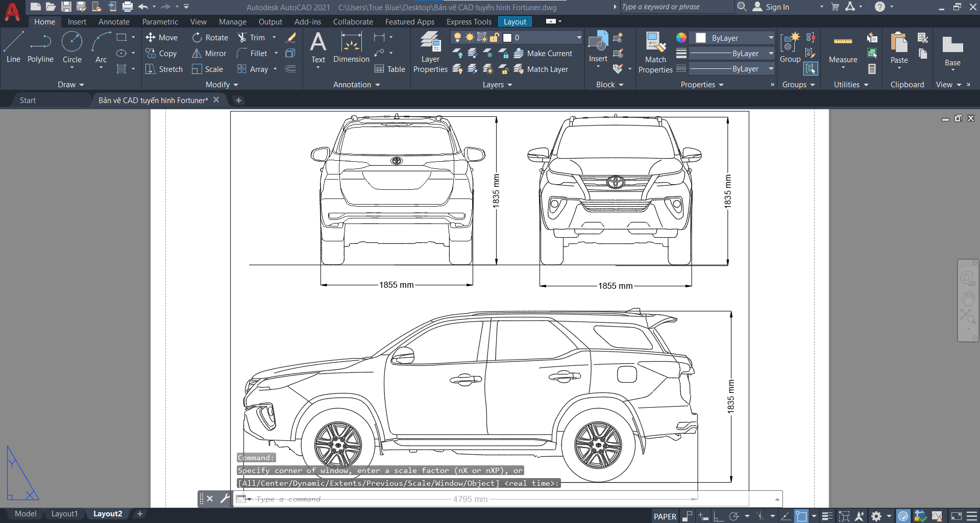This screenshot has height=523, width=980.
Task: Toggle Polar tracking in status bar
Action: pyautogui.click(x=734, y=516)
